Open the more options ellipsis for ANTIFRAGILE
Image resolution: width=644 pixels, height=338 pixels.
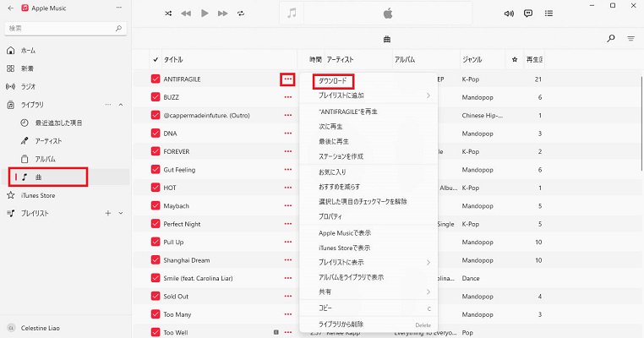tap(287, 79)
